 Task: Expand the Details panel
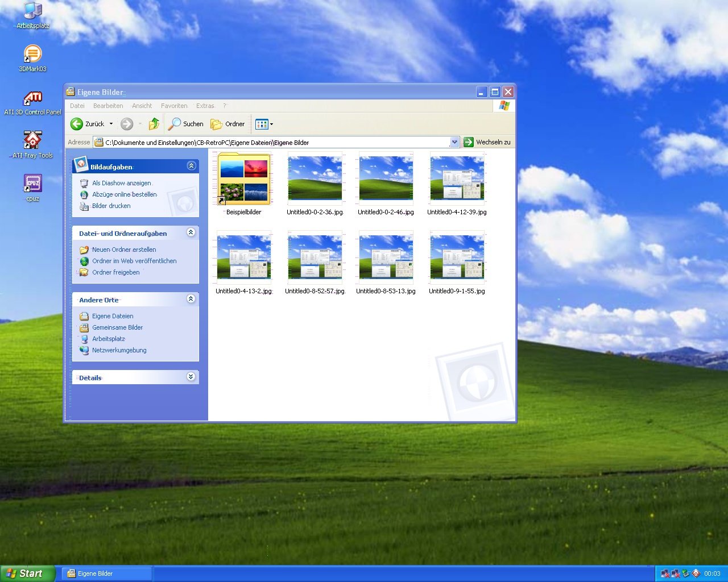(191, 377)
